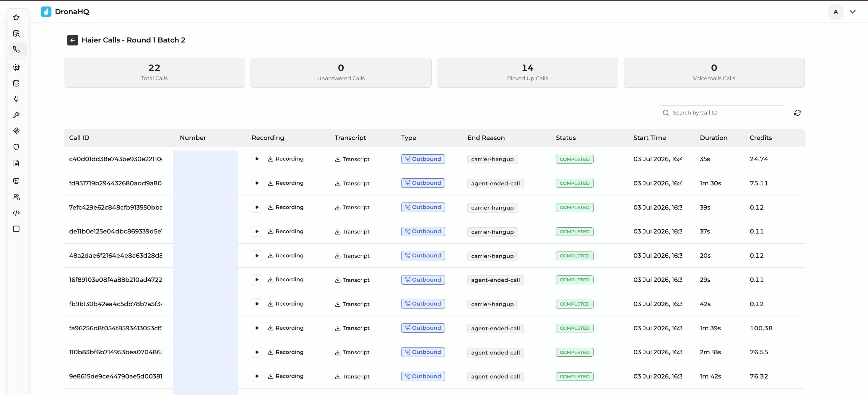Play recording for call de11b0e125e0

click(x=257, y=232)
